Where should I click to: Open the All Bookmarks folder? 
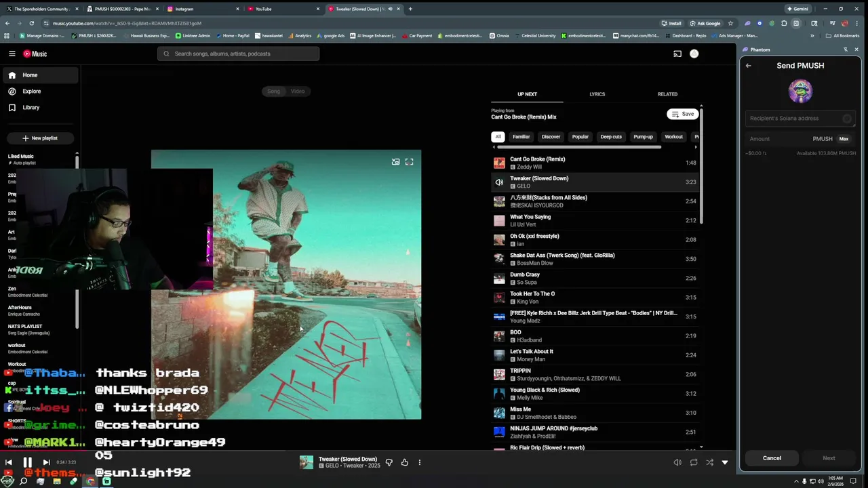843,35
